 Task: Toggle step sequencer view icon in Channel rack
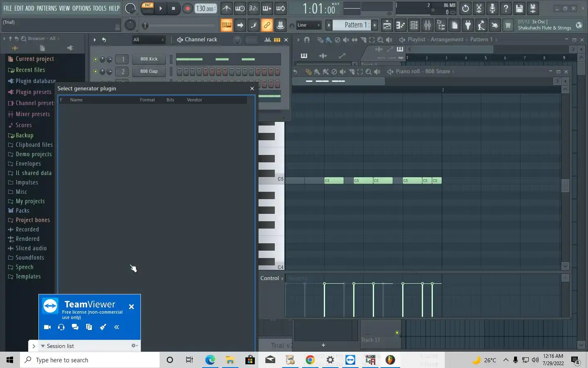[277, 40]
